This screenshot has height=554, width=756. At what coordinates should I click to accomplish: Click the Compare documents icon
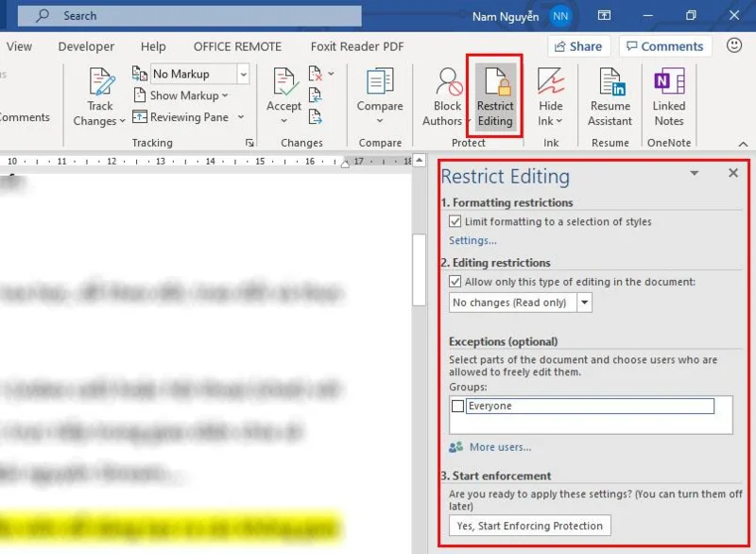tap(380, 81)
